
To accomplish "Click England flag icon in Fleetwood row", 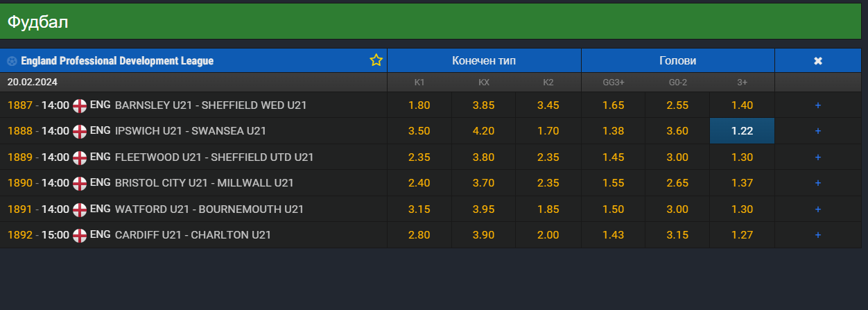I will (80, 157).
